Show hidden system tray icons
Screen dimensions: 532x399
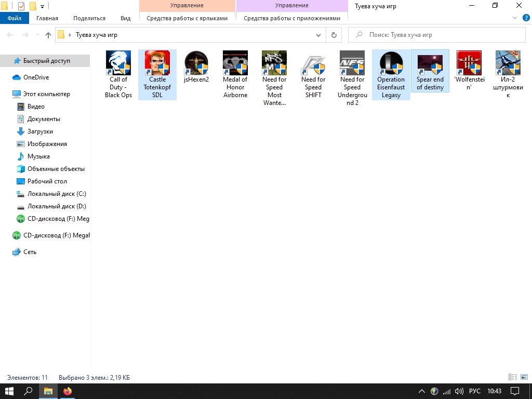[x=421, y=391]
